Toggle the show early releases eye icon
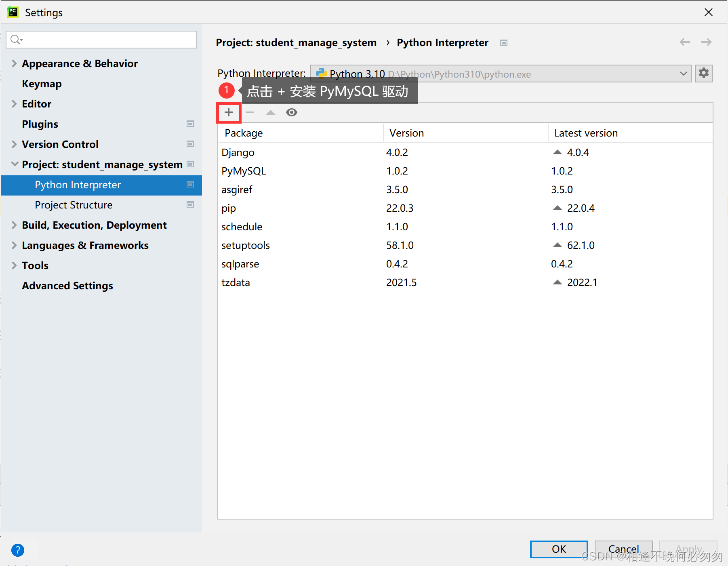The height and width of the screenshot is (566, 728). 292,112
